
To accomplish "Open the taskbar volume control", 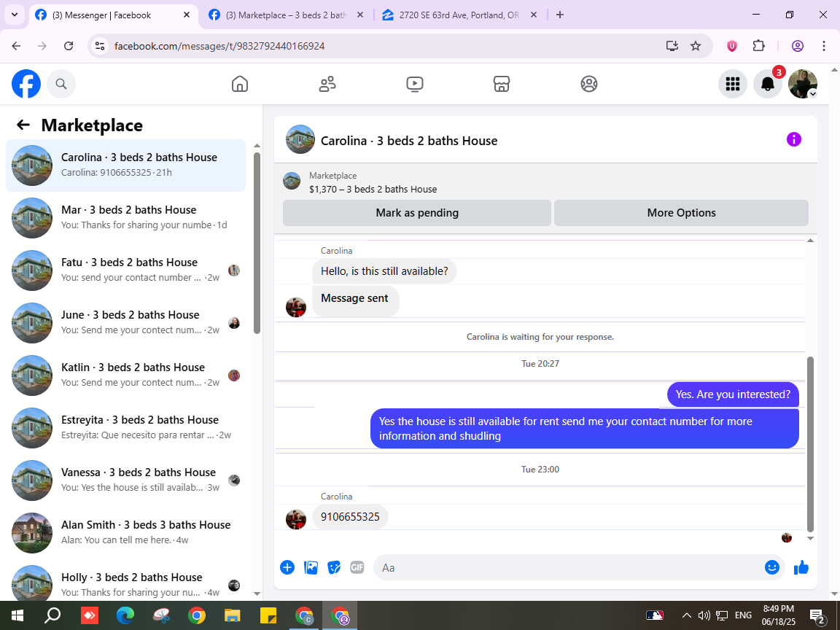I will pos(704,615).
